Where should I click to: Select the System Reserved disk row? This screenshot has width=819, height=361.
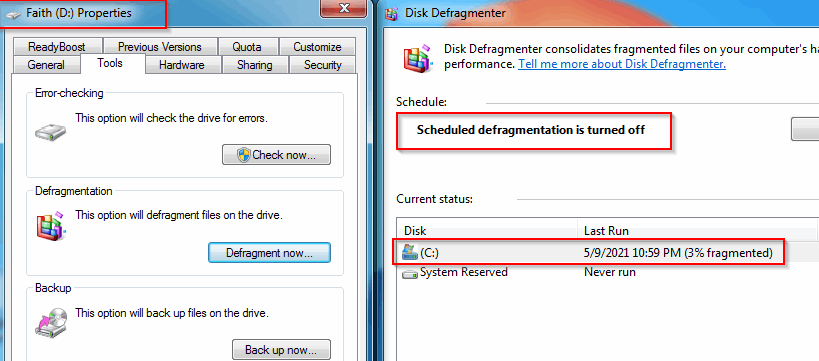click(606, 272)
